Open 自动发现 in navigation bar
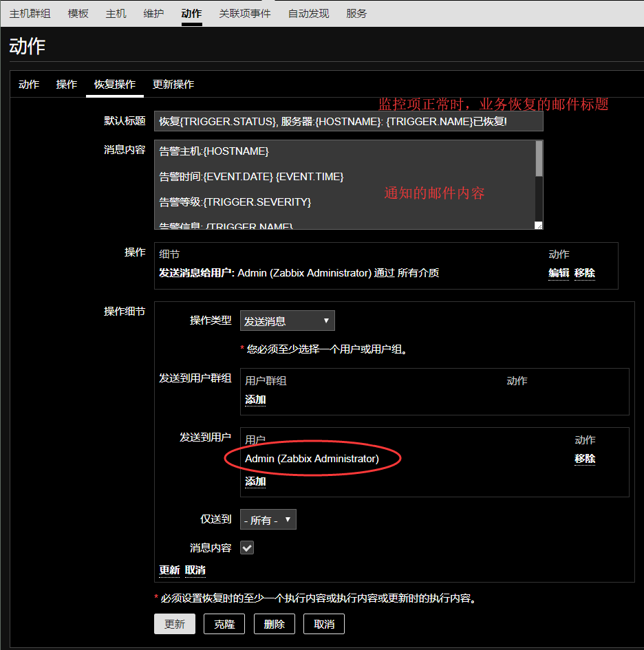The height and width of the screenshot is (650, 644). point(308,14)
